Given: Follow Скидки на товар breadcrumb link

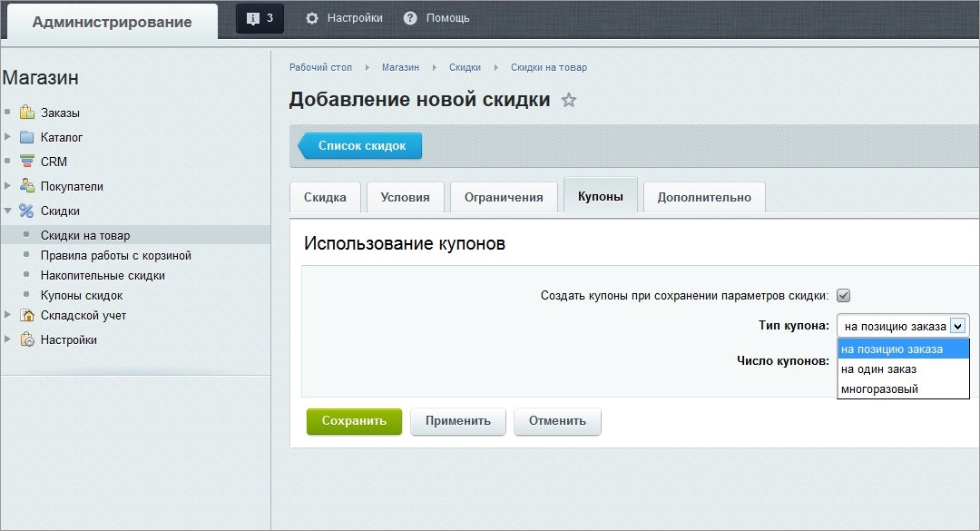Looking at the screenshot, I should click(549, 67).
